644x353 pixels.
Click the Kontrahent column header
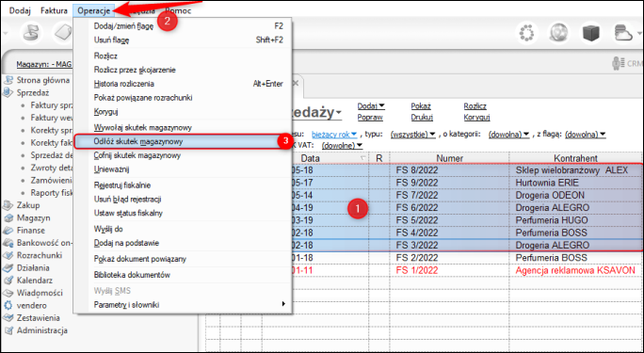[575, 158]
